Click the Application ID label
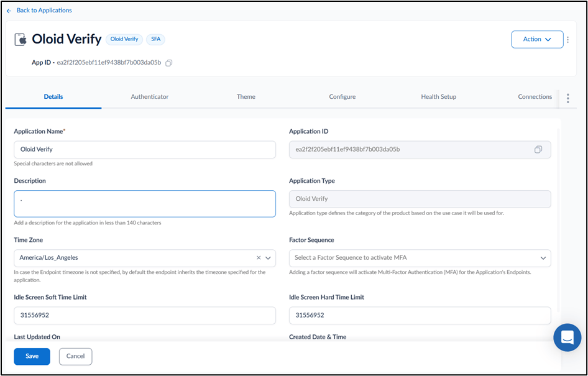This screenshot has width=588, height=376. [x=309, y=131]
